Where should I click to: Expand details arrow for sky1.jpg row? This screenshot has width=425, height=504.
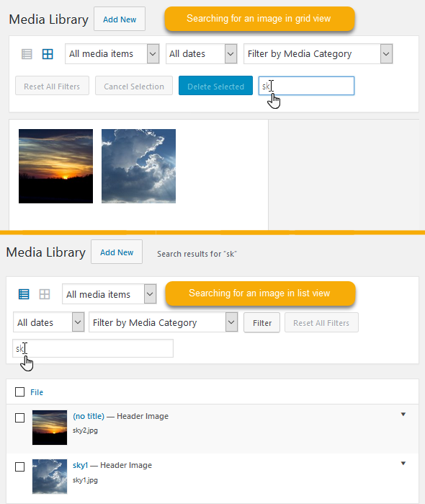pos(403,463)
